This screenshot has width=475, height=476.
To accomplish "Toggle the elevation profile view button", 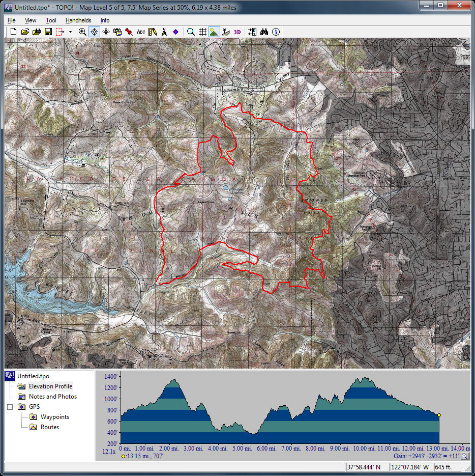I will (x=214, y=32).
